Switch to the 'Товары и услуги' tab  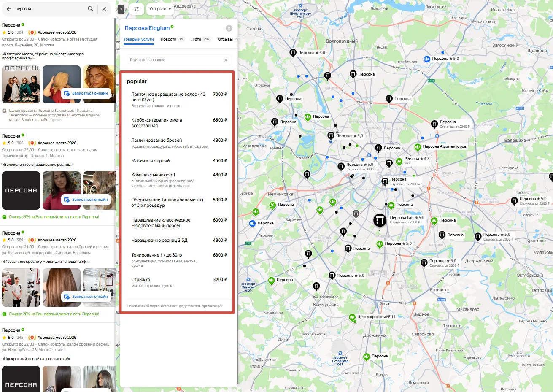click(139, 39)
